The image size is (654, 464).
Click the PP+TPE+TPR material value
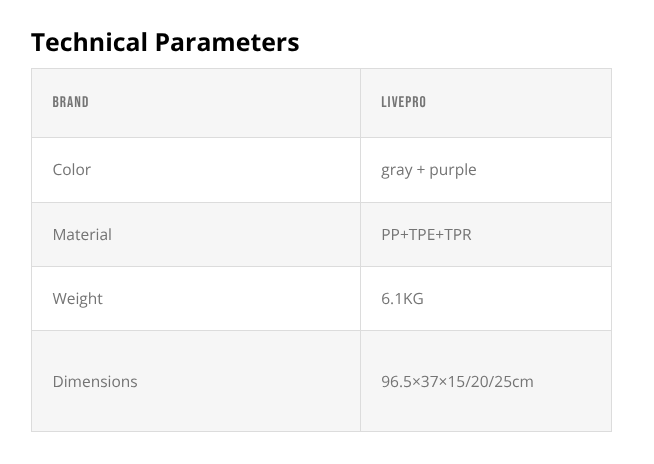pyautogui.click(x=426, y=235)
